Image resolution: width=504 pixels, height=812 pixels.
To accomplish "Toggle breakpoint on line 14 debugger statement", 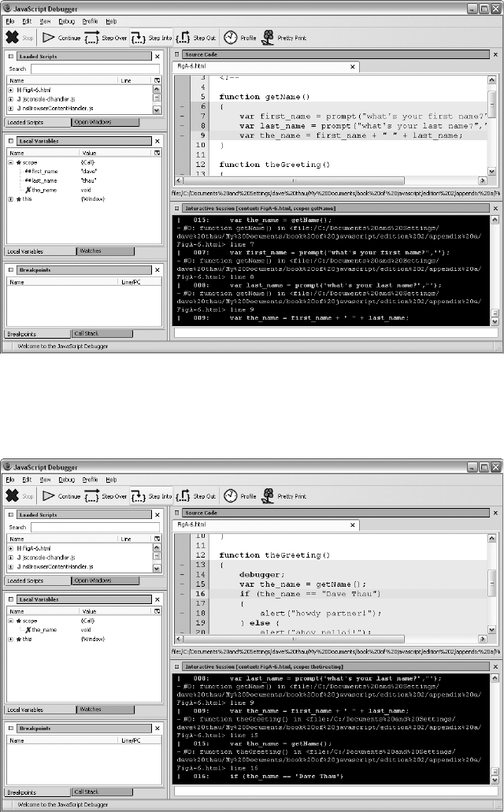I will point(182,574).
